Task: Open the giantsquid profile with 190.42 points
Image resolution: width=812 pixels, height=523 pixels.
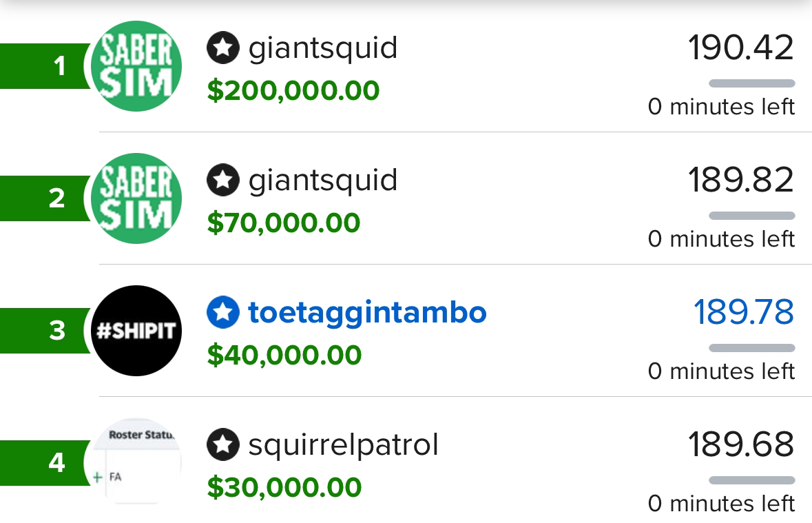Action: coord(322,48)
